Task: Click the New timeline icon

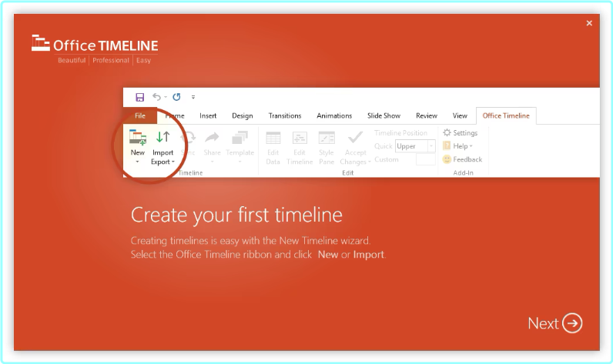Action: tap(138, 139)
